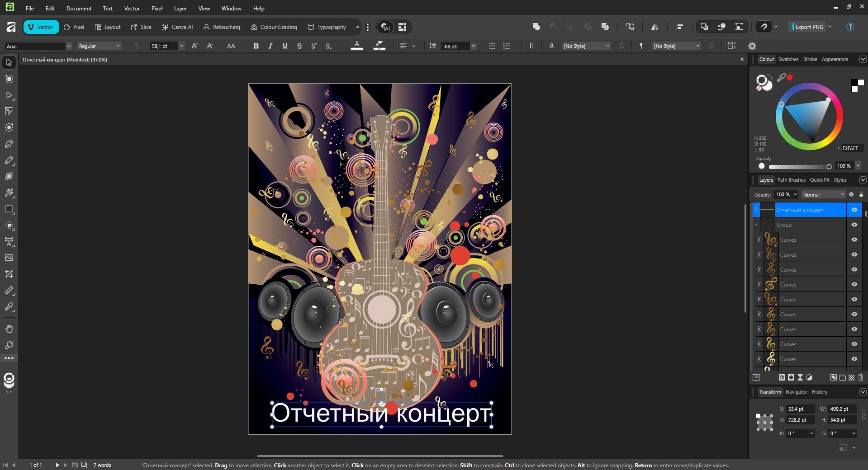Collapse the Group layer
Screen dimensions: 868x470
click(x=756, y=225)
